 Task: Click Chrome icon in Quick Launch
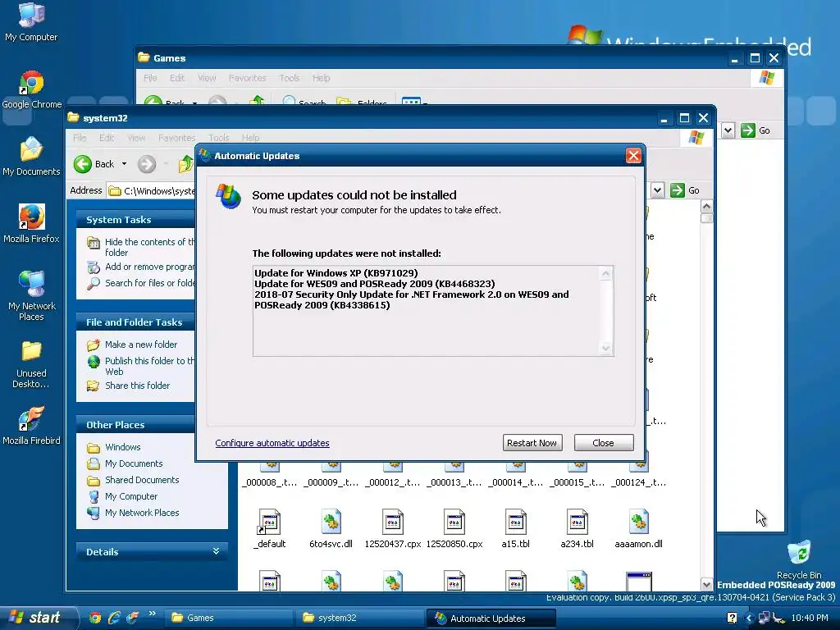pyautogui.click(x=95, y=618)
